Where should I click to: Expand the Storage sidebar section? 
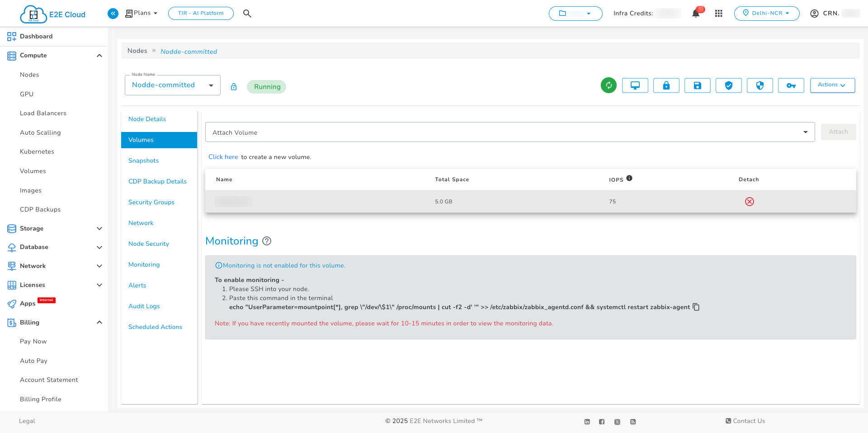(99, 229)
